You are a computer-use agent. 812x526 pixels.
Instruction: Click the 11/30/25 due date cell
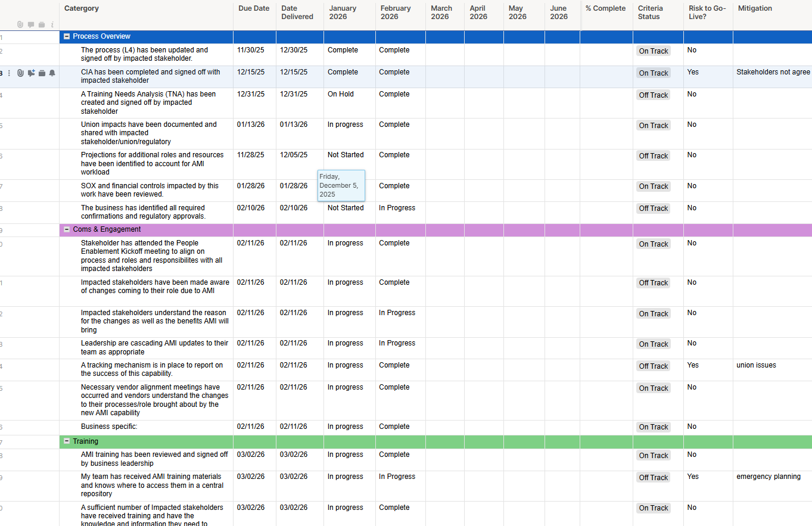[x=254, y=55]
